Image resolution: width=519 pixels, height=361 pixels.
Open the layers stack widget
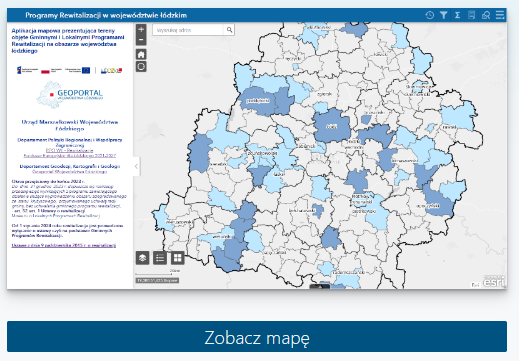click(143, 258)
